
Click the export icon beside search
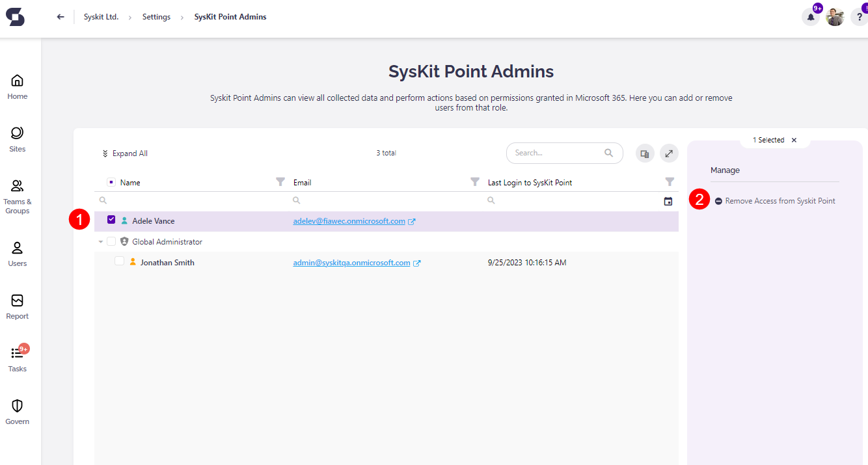645,153
